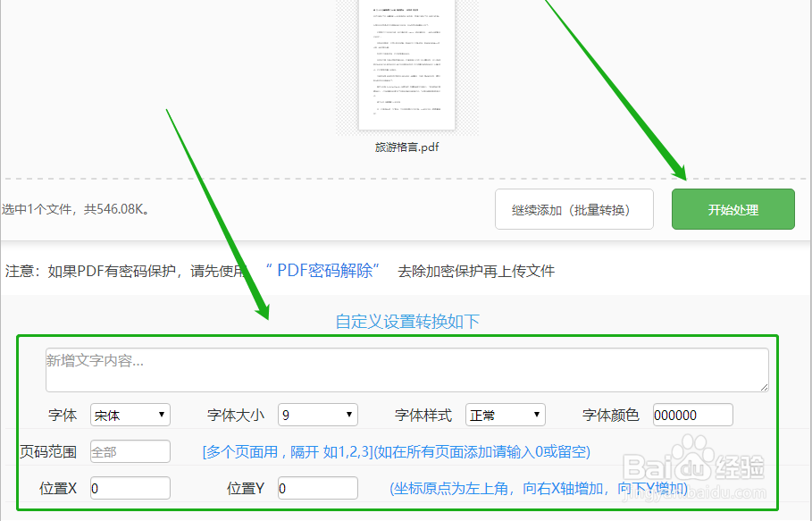This screenshot has height=521, width=812.
Task: Click the 位置X input field
Action: pyautogui.click(x=130, y=488)
